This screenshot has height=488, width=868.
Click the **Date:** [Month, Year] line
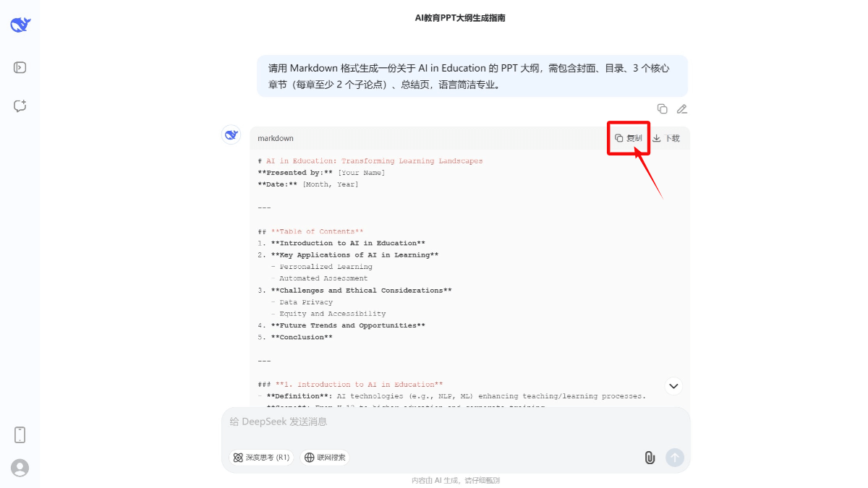(x=308, y=184)
